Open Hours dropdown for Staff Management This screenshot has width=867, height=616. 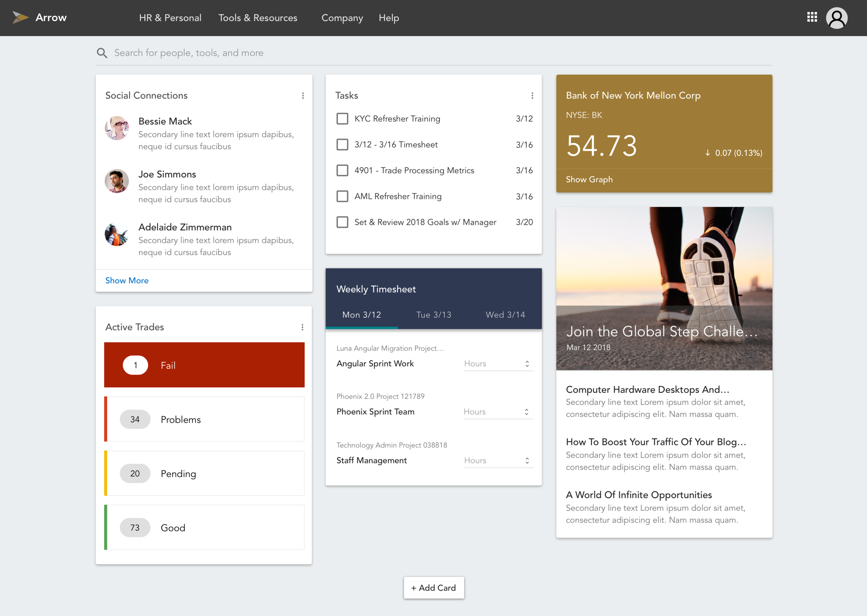click(498, 460)
